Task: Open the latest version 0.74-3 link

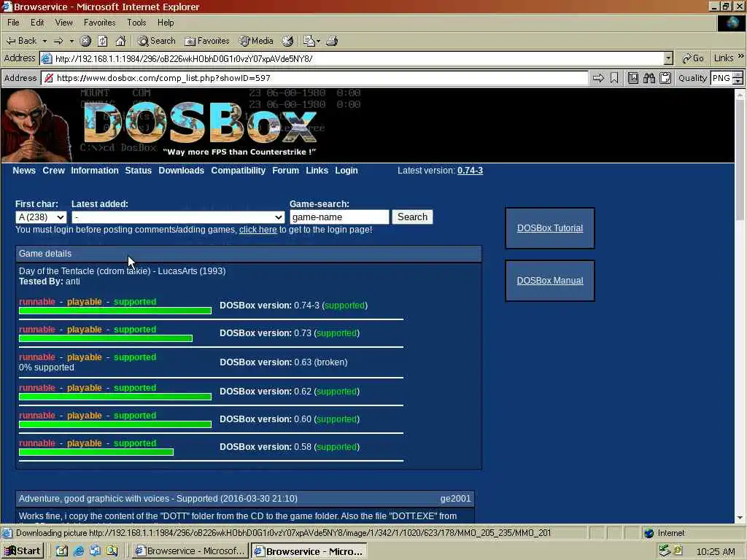Action: point(471,171)
